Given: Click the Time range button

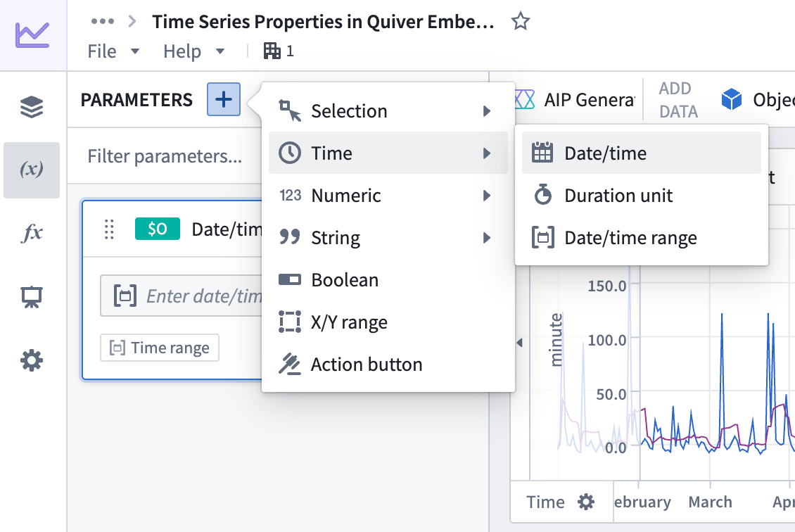Looking at the screenshot, I should [x=160, y=347].
